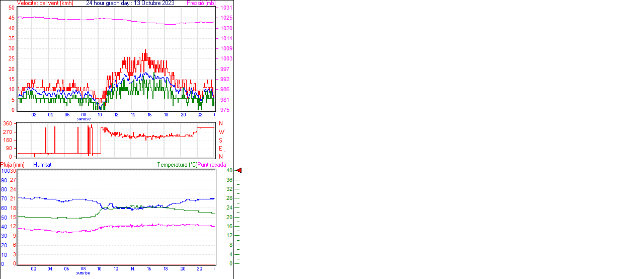Screen dimensions: 644x279
Task: Click the sunrise marker under the bottom chart
Action: (x=84, y=273)
